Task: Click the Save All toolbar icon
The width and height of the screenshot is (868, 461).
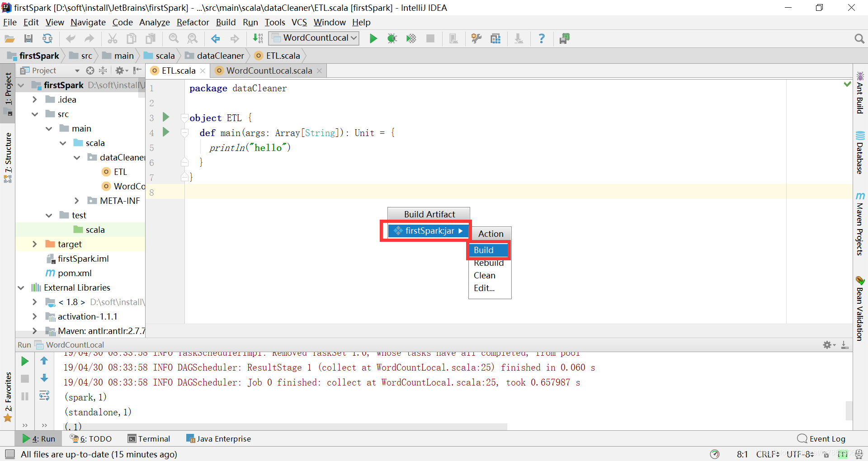Action: (x=28, y=39)
